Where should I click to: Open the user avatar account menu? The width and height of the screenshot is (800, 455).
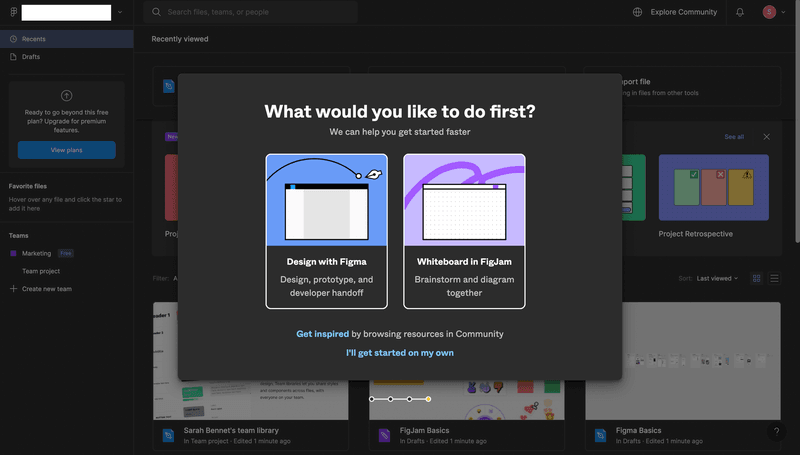[768, 12]
